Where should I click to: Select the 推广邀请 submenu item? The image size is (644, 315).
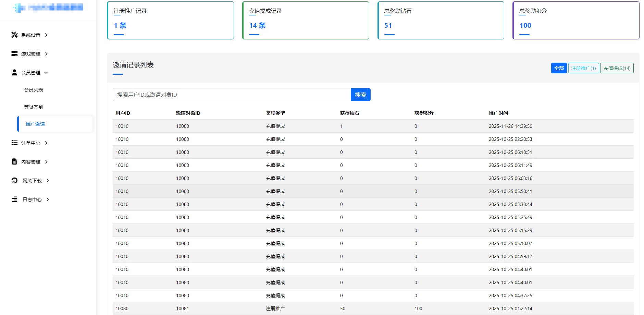tap(35, 124)
